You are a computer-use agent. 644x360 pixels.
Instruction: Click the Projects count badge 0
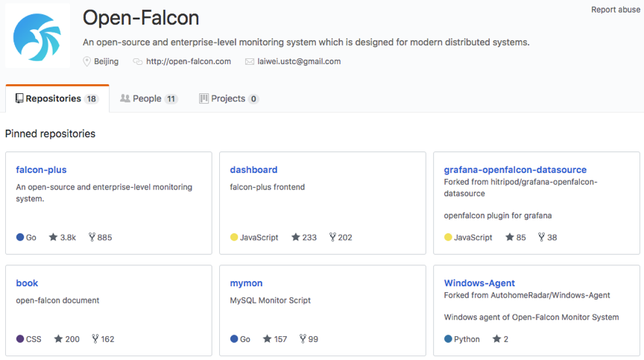pos(253,99)
